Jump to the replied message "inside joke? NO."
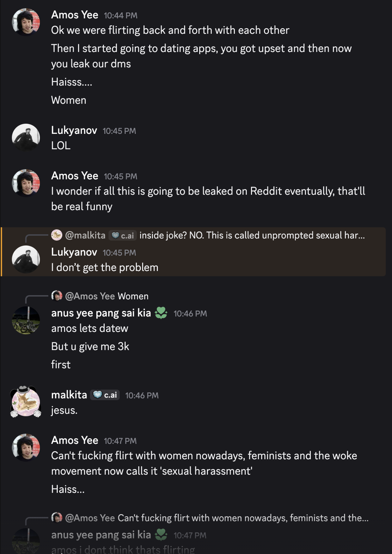The width and height of the screenshot is (392, 554). click(252, 235)
